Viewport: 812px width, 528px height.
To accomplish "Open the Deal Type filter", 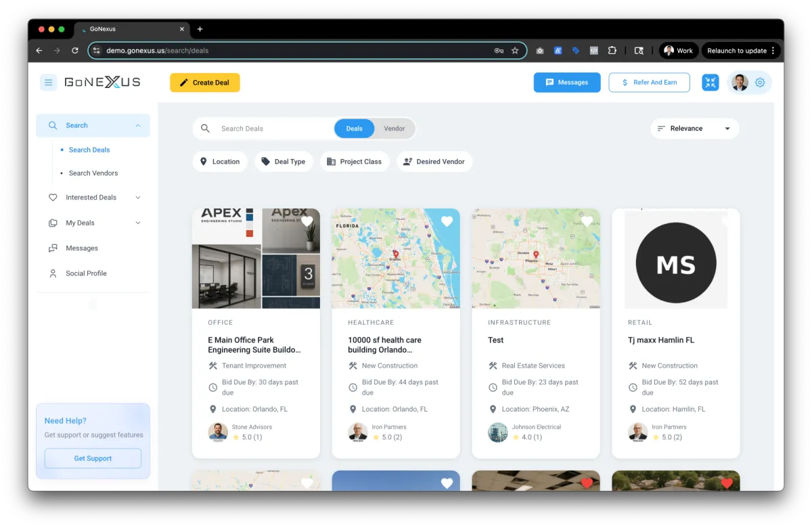I will (x=284, y=162).
